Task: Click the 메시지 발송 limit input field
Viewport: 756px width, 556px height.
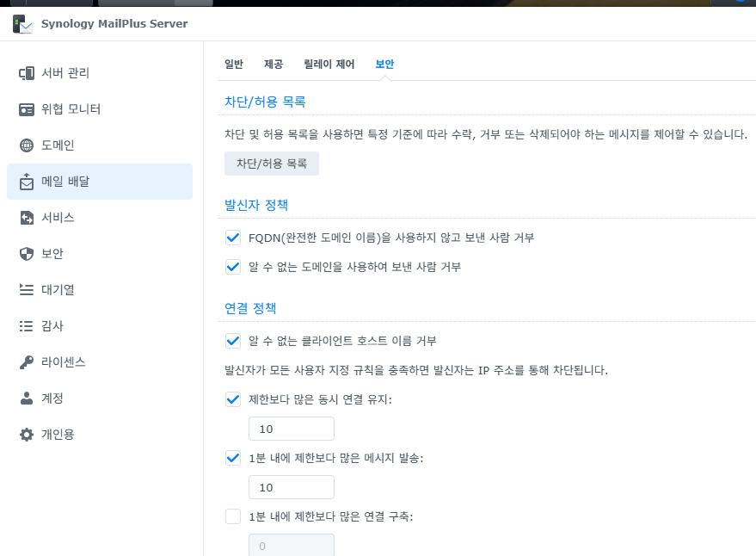Action: tap(292, 487)
